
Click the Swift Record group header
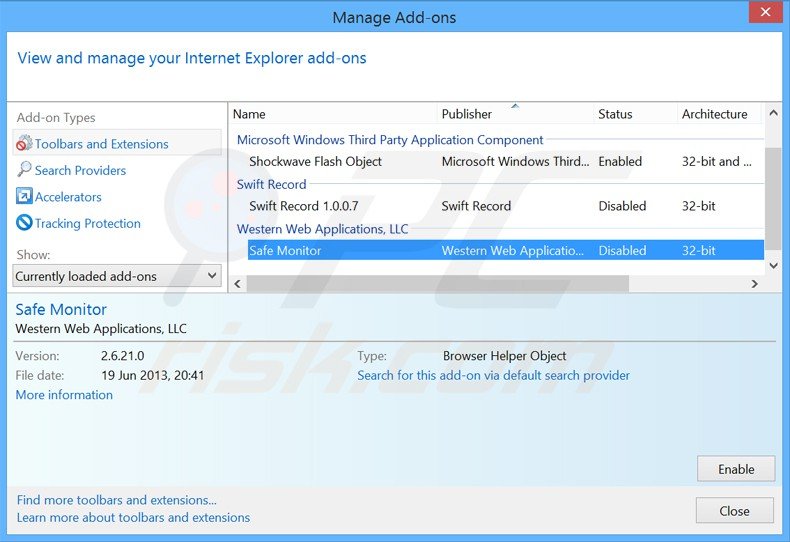point(272,184)
